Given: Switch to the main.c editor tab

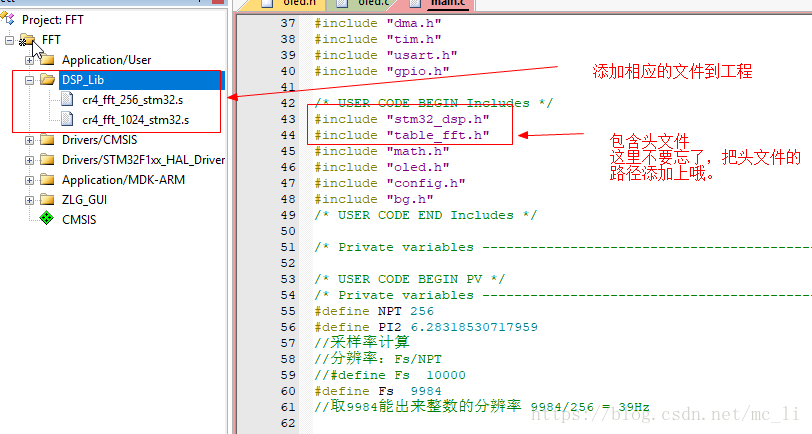Looking at the screenshot, I should (440, 4).
